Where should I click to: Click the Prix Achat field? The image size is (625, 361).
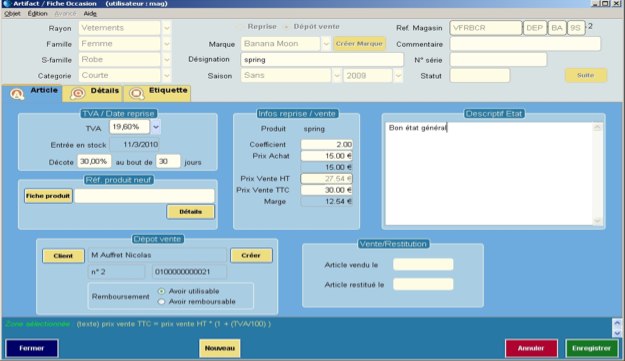point(327,156)
